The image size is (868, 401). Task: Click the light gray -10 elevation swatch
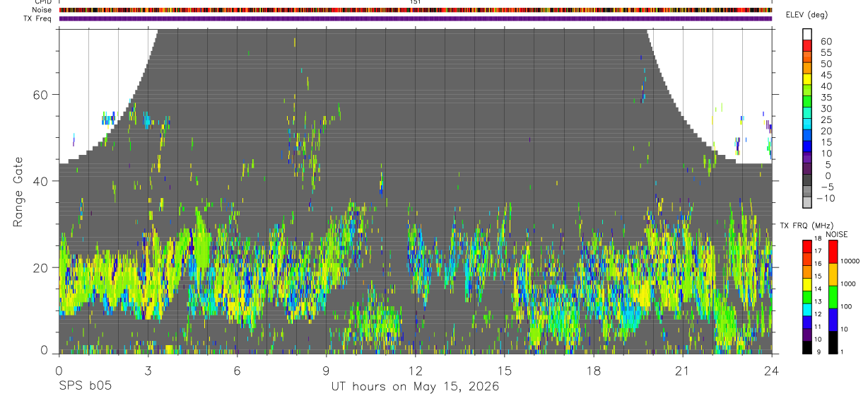807,202
